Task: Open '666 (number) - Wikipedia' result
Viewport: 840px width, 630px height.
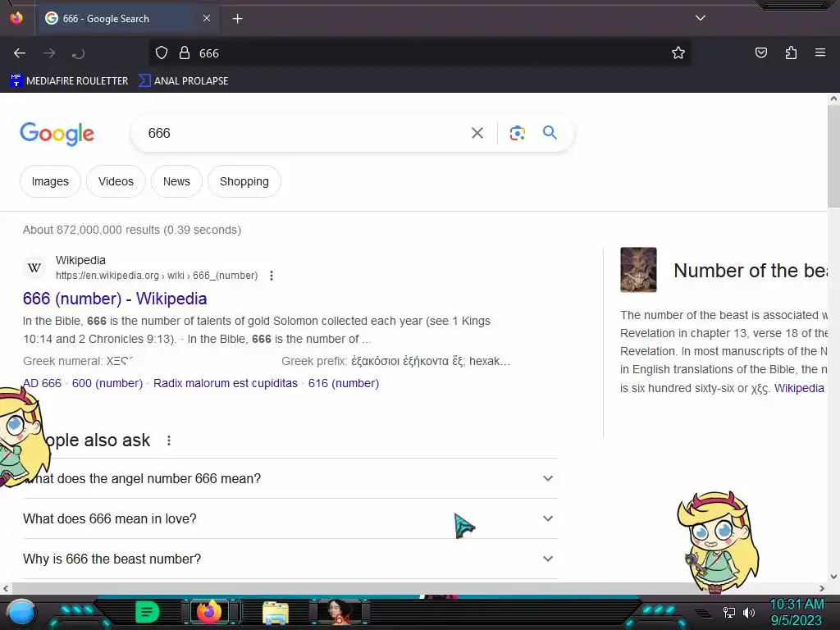Action: [115, 299]
